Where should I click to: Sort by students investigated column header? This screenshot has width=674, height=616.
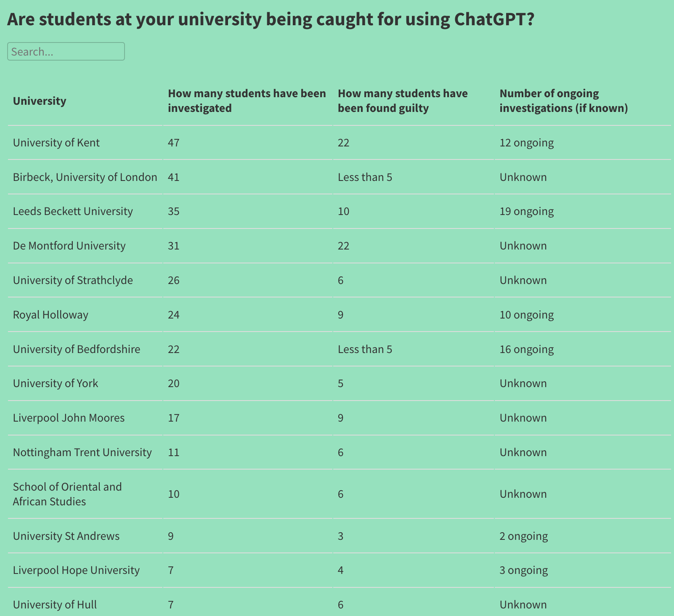(x=247, y=101)
